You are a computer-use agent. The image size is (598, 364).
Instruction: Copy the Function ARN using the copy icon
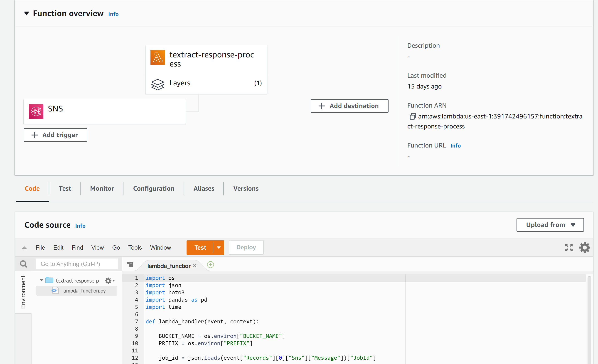click(x=413, y=116)
